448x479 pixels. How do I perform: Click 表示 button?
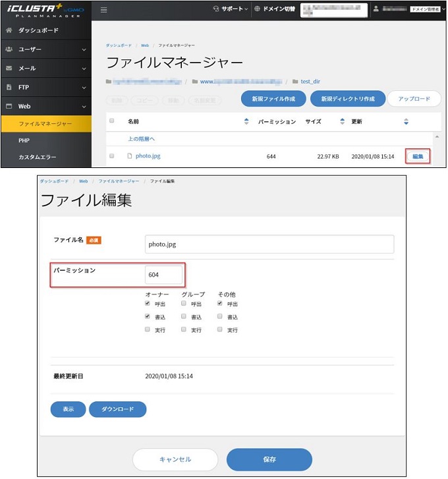pos(68,409)
